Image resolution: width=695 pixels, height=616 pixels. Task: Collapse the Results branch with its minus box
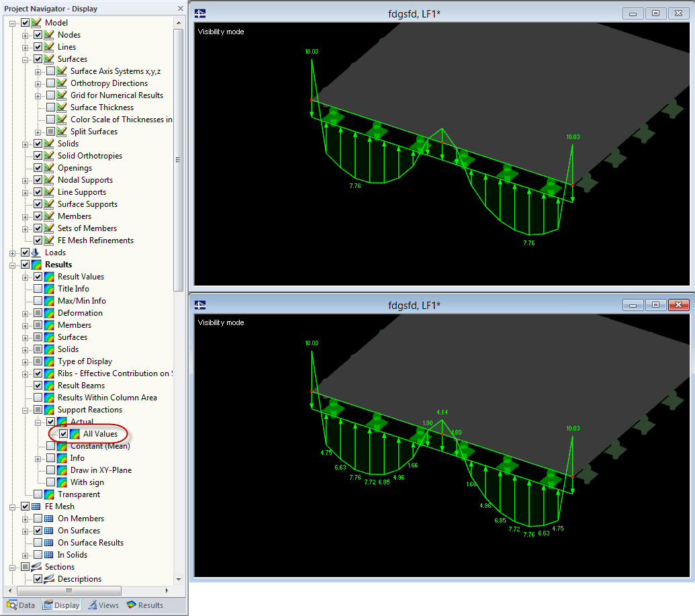point(12,265)
